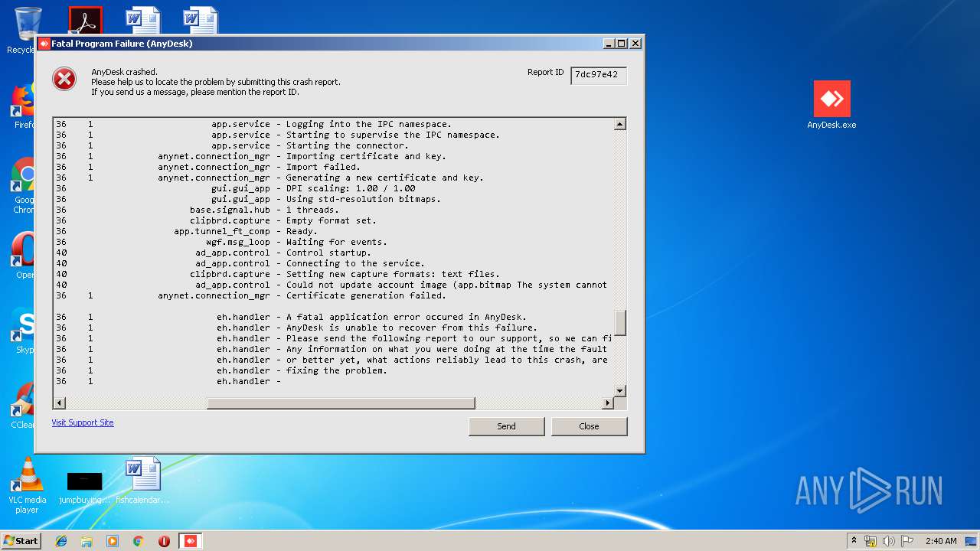Click the AnyDesk icon in the dialog title bar

tap(44, 44)
